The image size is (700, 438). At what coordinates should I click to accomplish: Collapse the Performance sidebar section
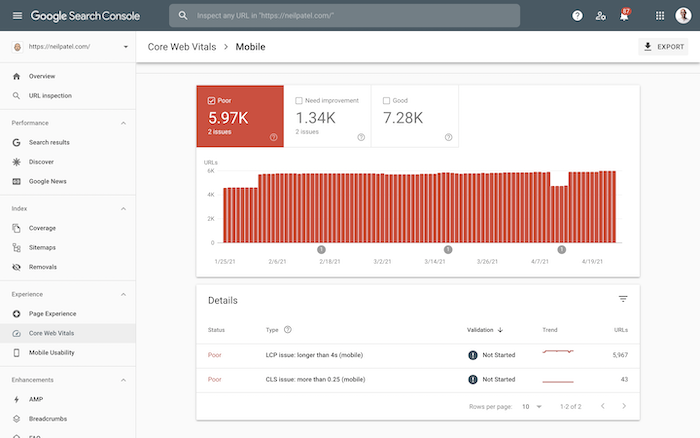[123, 123]
